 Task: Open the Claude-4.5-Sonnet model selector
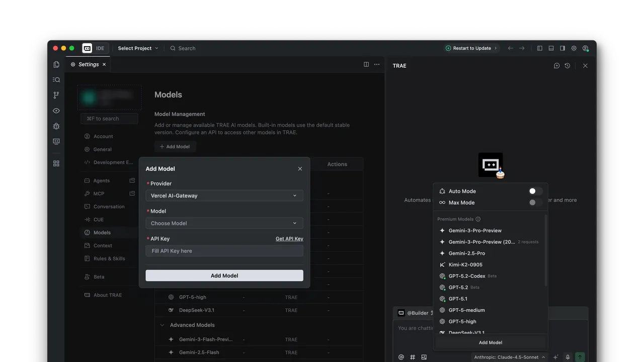point(510,357)
